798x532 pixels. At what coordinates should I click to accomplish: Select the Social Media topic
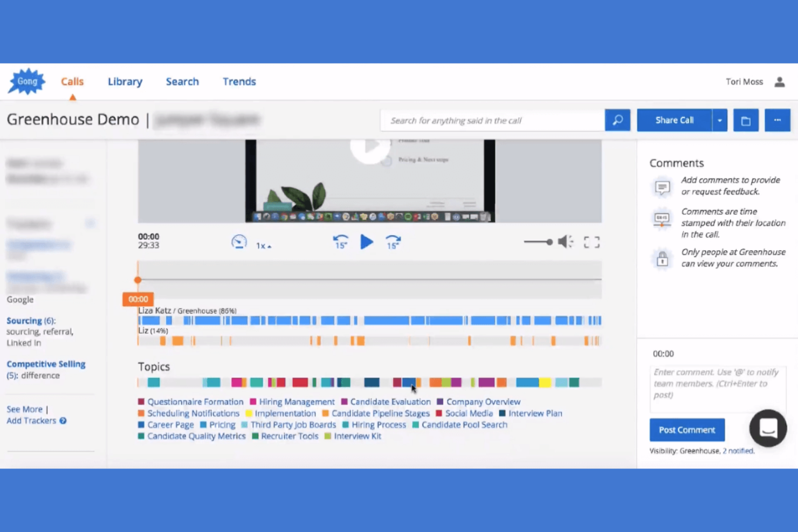pos(464,413)
